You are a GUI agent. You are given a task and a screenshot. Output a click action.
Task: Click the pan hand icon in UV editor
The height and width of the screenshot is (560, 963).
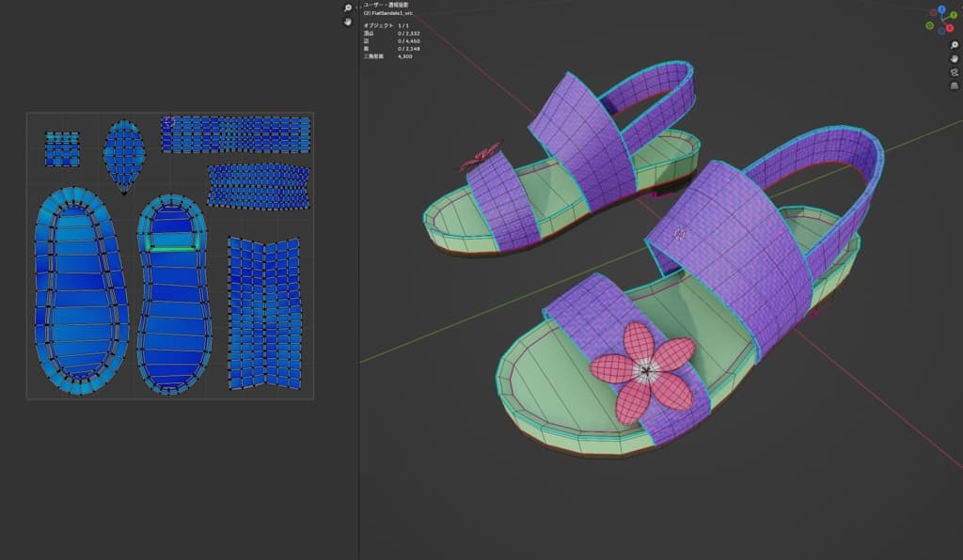pos(348,21)
